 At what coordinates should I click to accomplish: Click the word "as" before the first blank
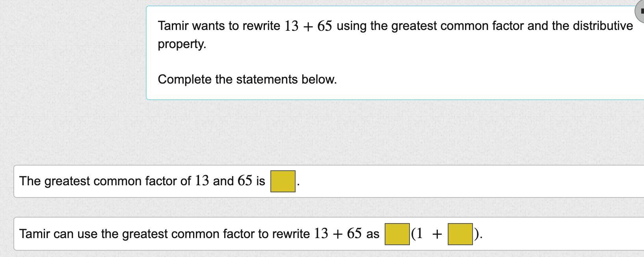point(372,235)
